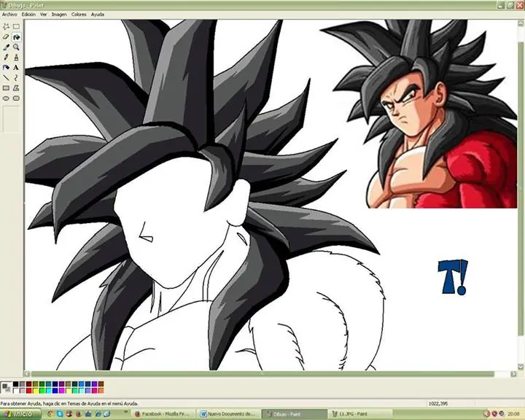Viewport: 525px width, 420px height.
Task: Pick the magenta palette color
Action: pos(61,391)
